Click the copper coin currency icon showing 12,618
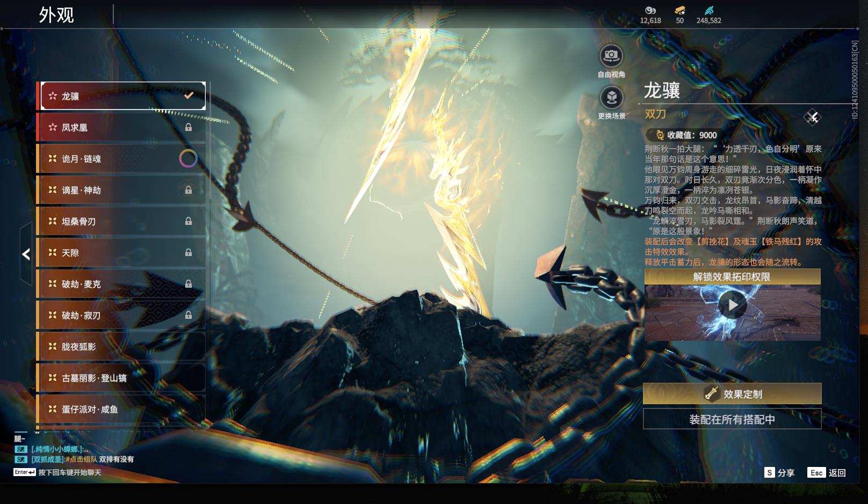This screenshot has height=504, width=868. click(x=650, y=10)
